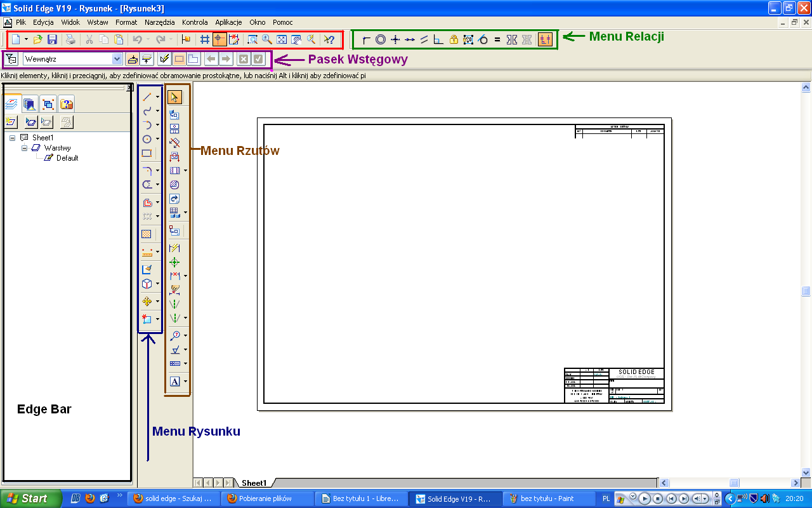Expand the Circle tool flyout arrow
Image resolution: width=812 pixels, height=508 pixels.
click(x=157, y=139)
